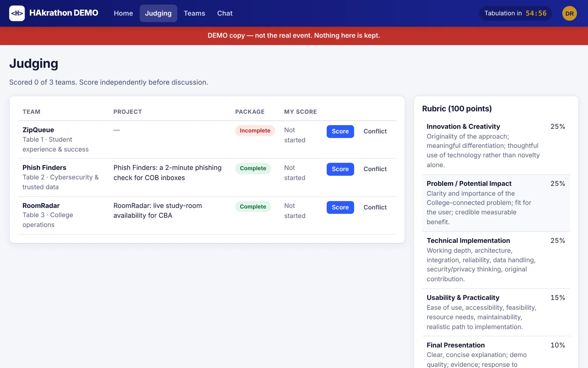
Task: Click the DEMO copy warning banner
Action: tap(294, 36)
